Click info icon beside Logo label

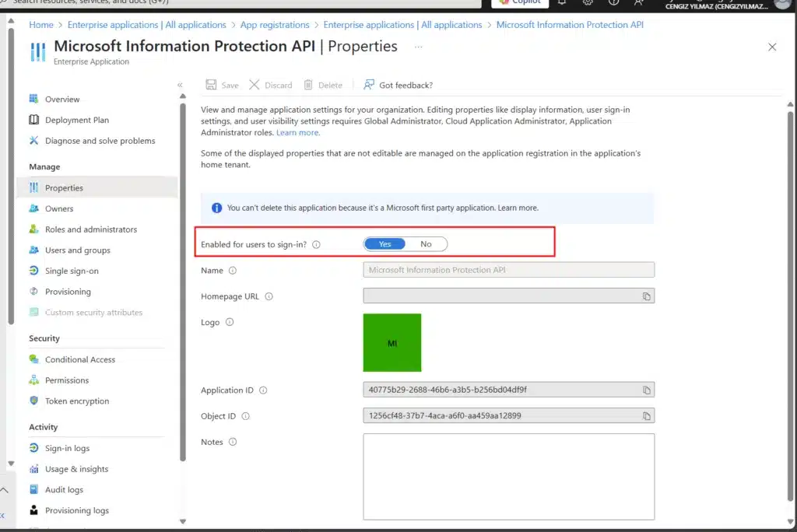[230, 322]
